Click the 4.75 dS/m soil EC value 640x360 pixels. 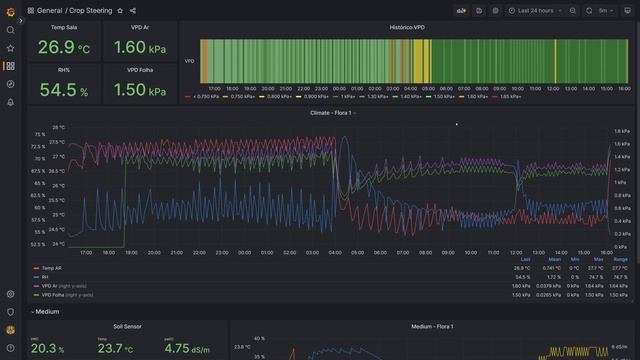coord(187,349)
